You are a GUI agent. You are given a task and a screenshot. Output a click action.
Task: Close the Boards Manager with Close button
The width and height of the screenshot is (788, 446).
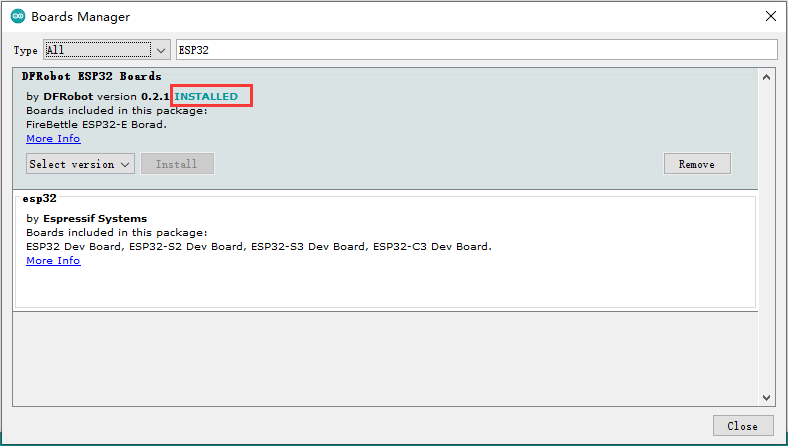(x=743, y=426)
